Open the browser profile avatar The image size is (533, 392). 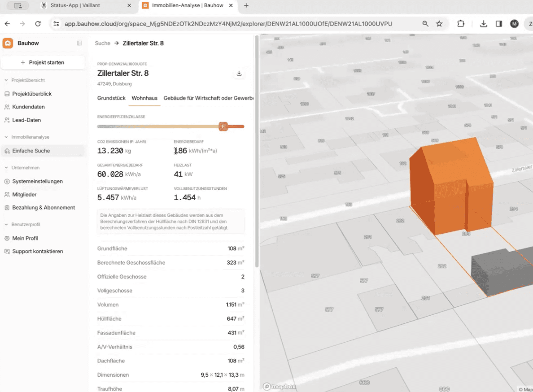click(x=514, y=24)
